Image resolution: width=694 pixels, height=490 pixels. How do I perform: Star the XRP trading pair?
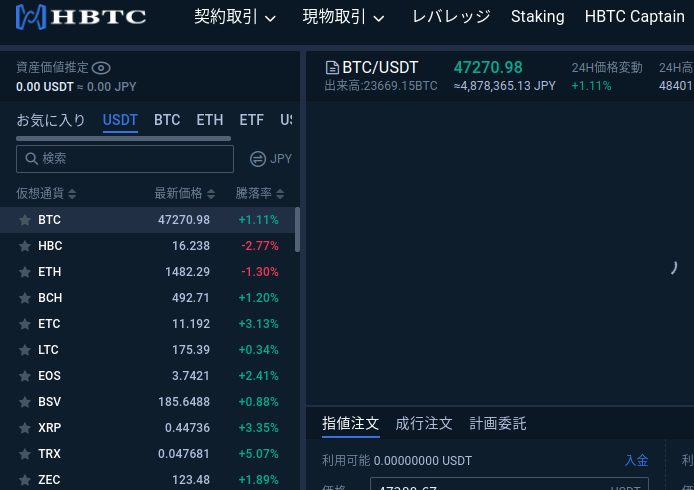pyautogui.click(x=25, y=428)
